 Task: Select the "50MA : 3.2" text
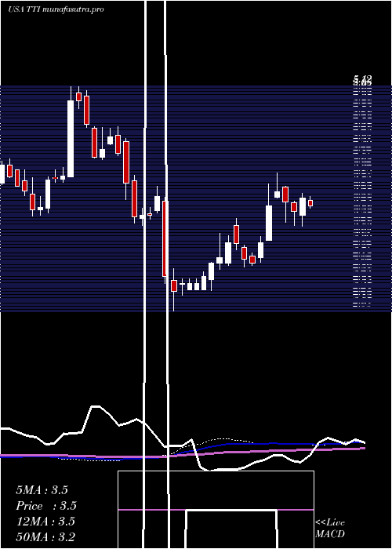pos(45,536)
